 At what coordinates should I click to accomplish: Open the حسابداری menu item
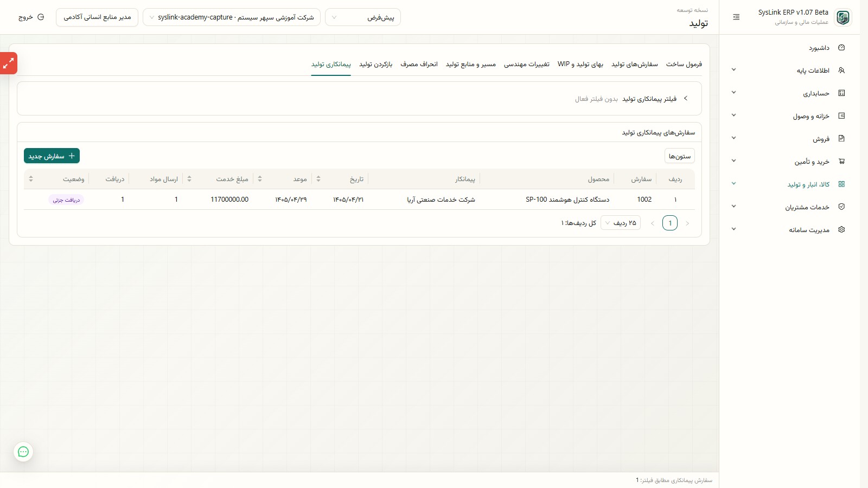790,93
